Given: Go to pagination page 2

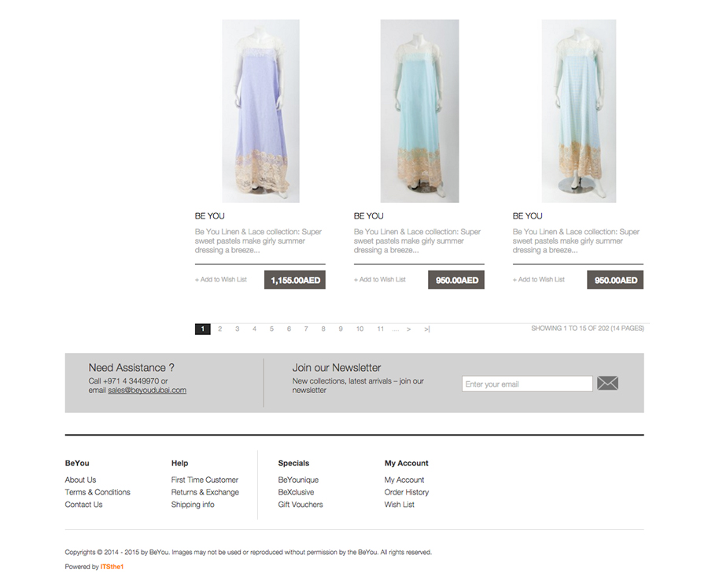Looking at the screenshot, I should click(x=220, y=329).
